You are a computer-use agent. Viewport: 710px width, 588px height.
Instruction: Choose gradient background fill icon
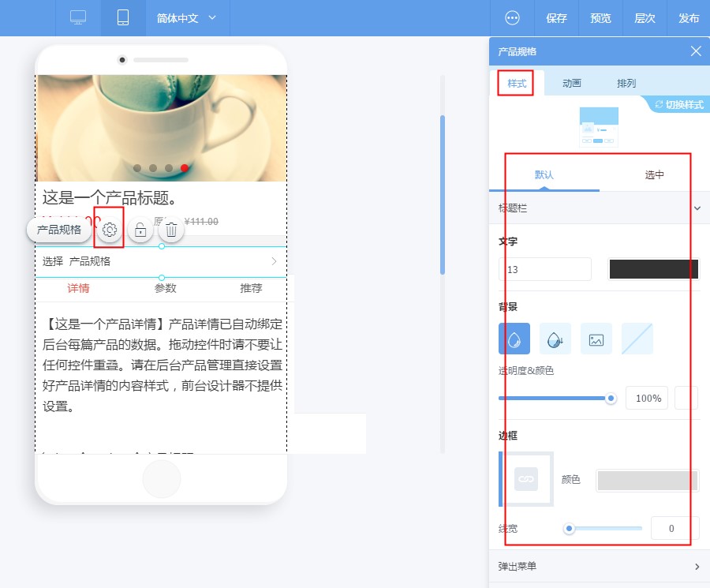point(555,339)
